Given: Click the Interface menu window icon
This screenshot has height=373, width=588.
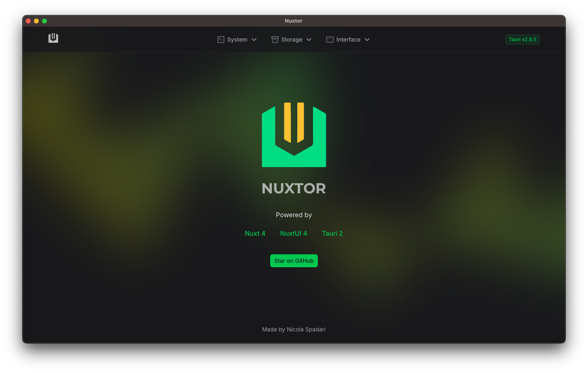Looking at the screenshot, I should (x=330, y=40).
